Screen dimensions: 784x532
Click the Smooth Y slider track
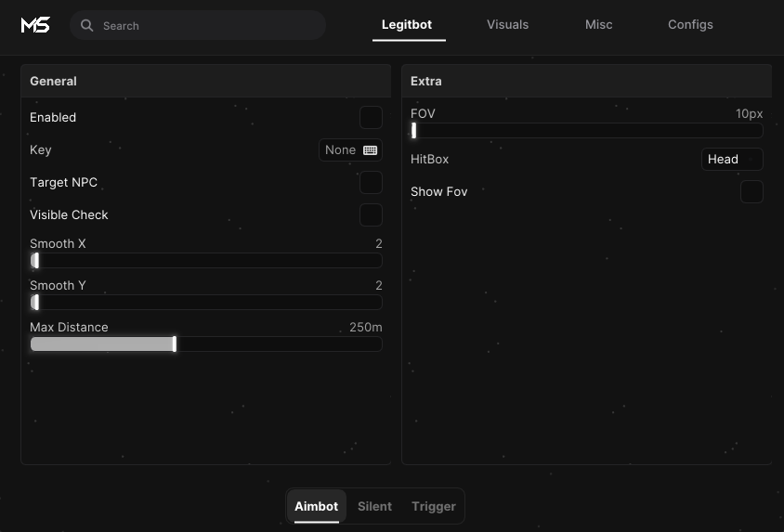pyautogui.click(x=206, y=303)
